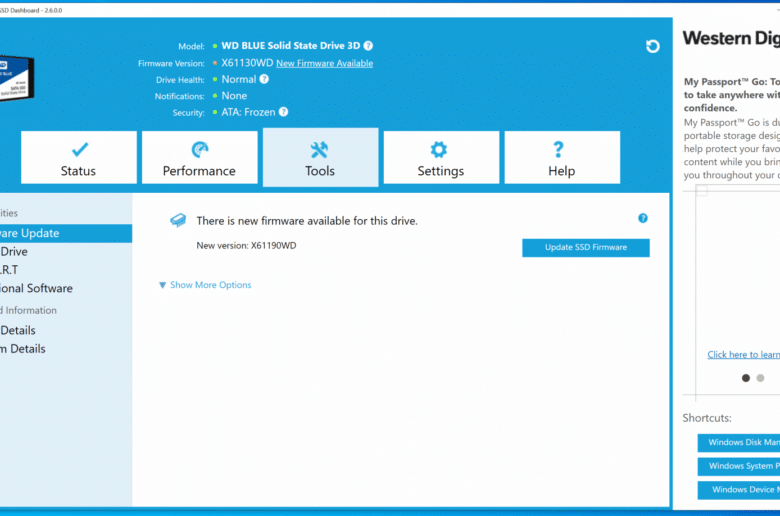Open the help icon next to Model name
This screenshot has width=780, height=516.
(x=368, y=46)
